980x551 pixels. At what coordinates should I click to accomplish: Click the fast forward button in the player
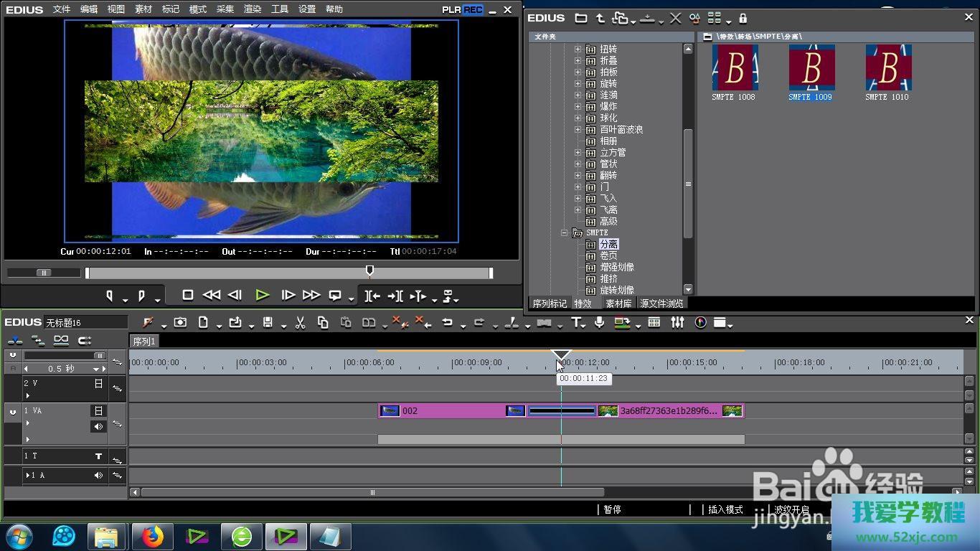click(311, 295)
